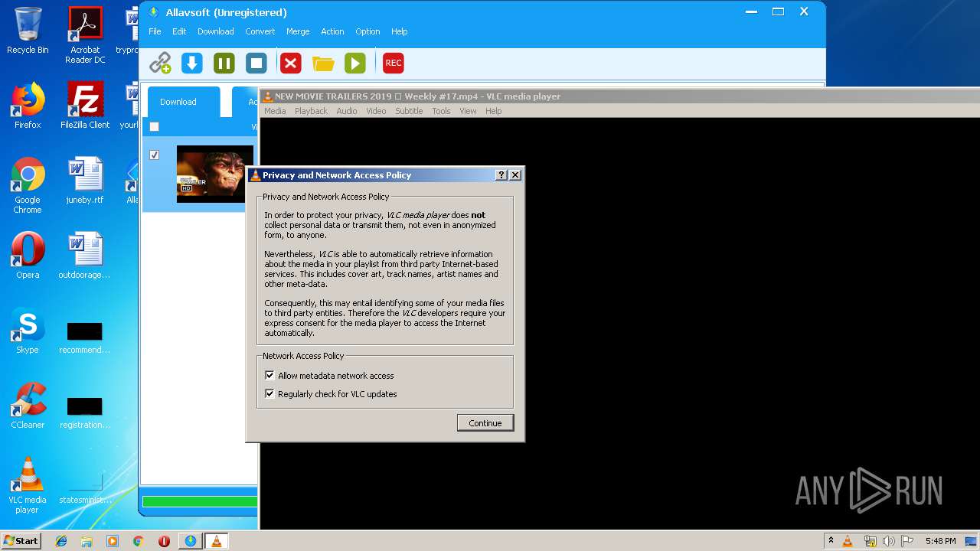This screenshot has height=551, width=980.
Task: Stop the download with blue stop icon
Action: 256,63
